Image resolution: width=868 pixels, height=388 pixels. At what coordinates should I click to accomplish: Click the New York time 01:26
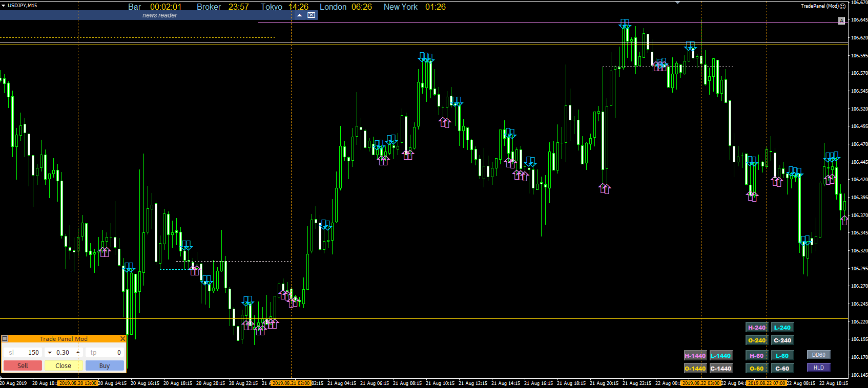tap(436, 7)
